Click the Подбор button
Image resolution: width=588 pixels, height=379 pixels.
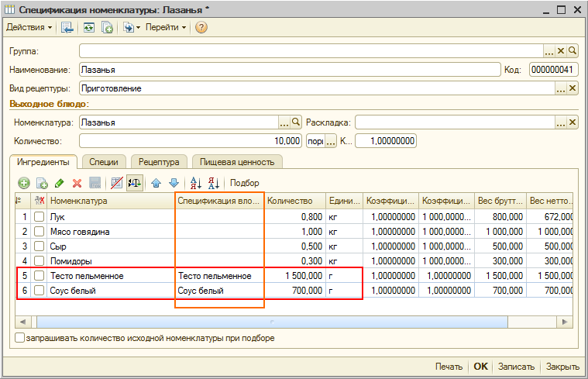[x=245, y=183]
